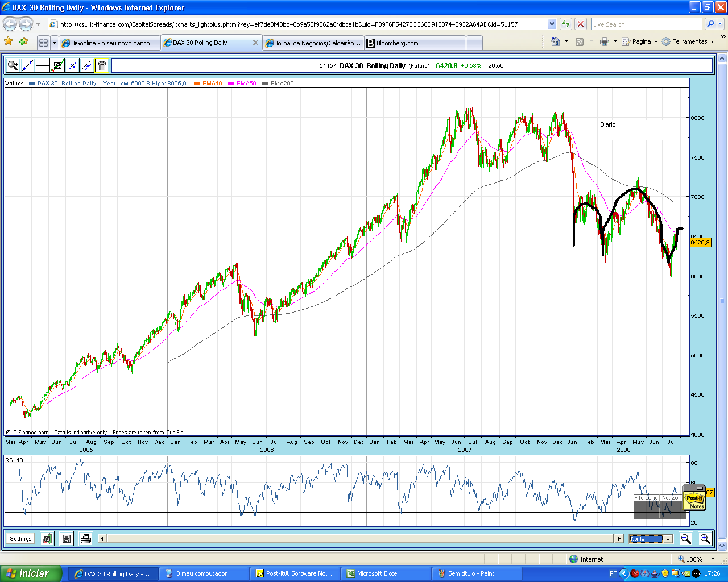This screenshot has height=582, width=728.
Task: Click the Live Search input field
Action: click(x=646, y=24)
